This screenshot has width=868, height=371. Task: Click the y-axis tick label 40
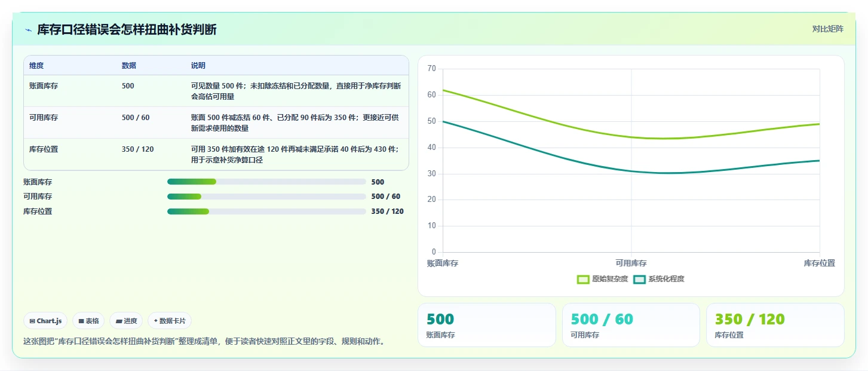431,148
